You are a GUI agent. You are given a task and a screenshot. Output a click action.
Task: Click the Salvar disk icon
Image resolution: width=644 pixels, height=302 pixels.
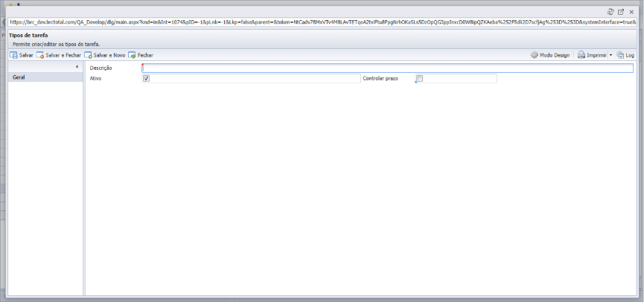pos(13,55)
